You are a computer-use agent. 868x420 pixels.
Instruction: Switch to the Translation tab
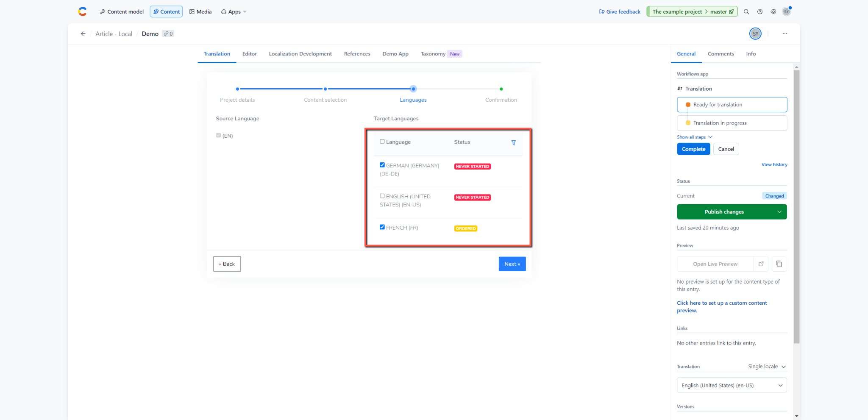coord(217,54)
